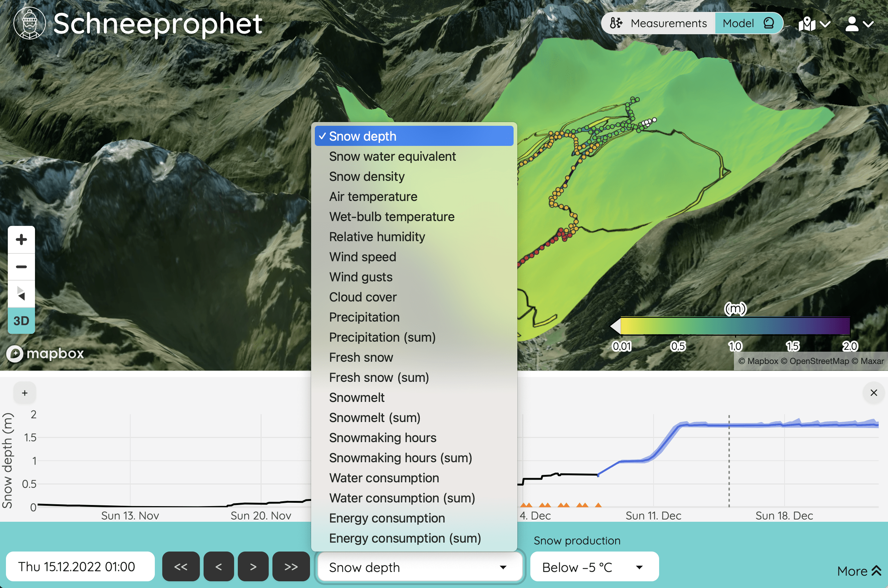Step forward one time step with >
Screen dimensions: 888x588
(x=253, y=567)
